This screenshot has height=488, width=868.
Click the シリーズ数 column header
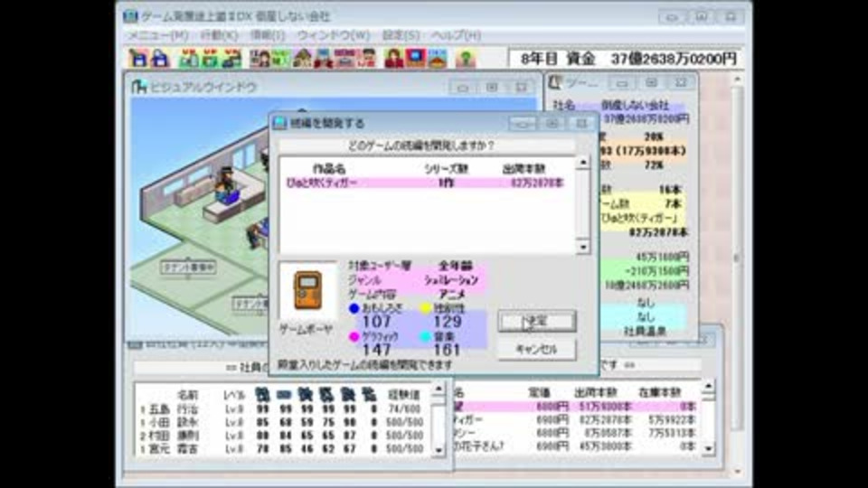(x=446, y=169)
